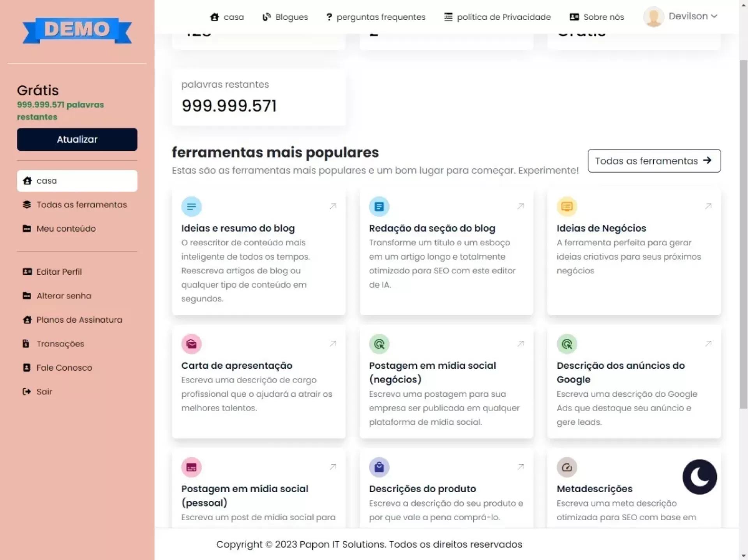Click the 'Postagem em mídia social (pessoal)' icon

pyautogui.click(x=191, y=467)
